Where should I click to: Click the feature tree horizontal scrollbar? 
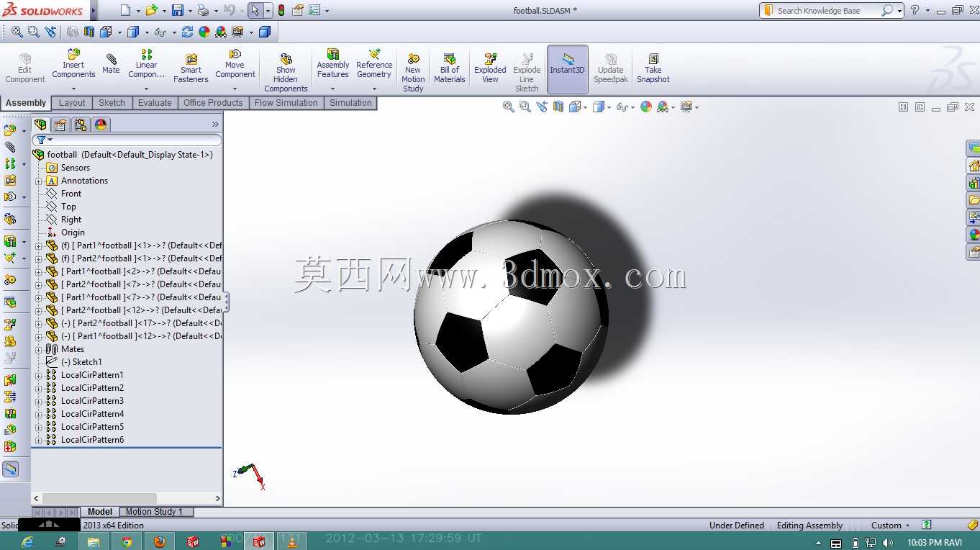99,498
